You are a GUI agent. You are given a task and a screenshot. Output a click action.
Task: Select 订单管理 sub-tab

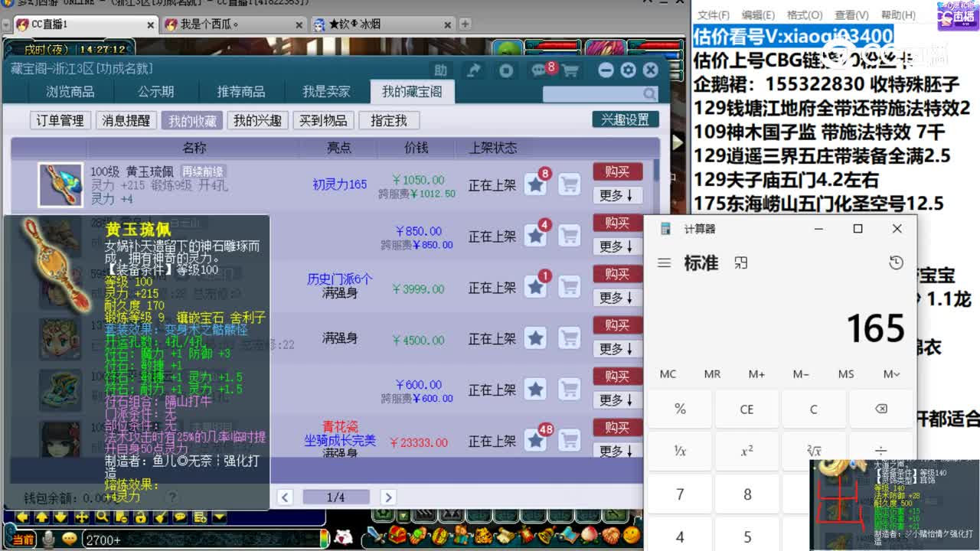[60, 121]
